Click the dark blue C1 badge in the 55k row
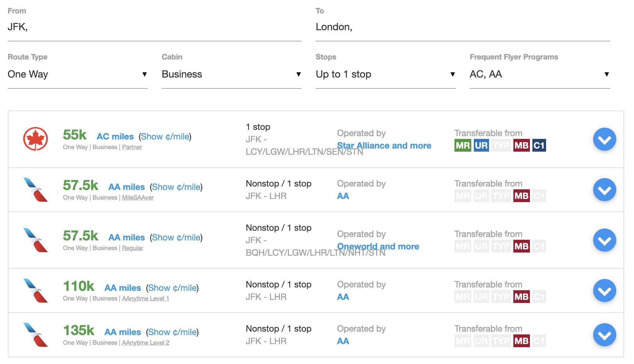 point(539,145)
